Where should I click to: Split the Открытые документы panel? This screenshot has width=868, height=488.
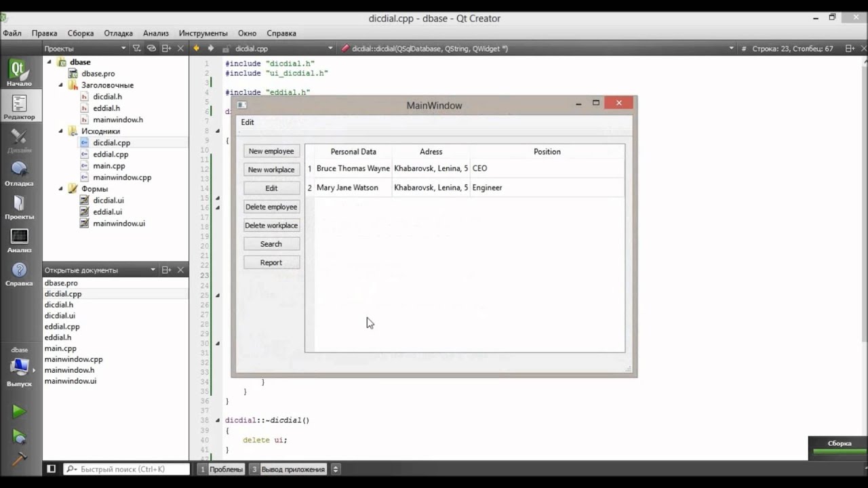click(x=166, y=270)
